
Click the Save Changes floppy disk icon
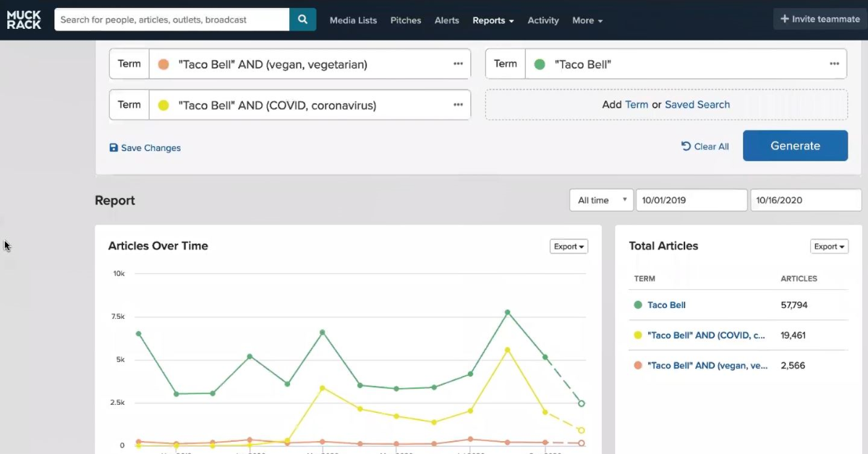coord(114,147)
